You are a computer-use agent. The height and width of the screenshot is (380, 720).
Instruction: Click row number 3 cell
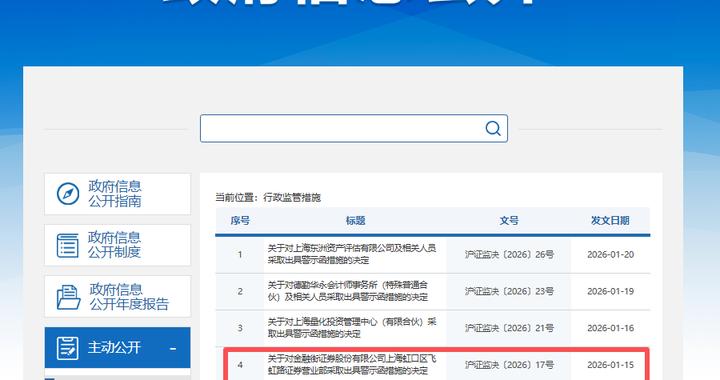coord(240,328)
